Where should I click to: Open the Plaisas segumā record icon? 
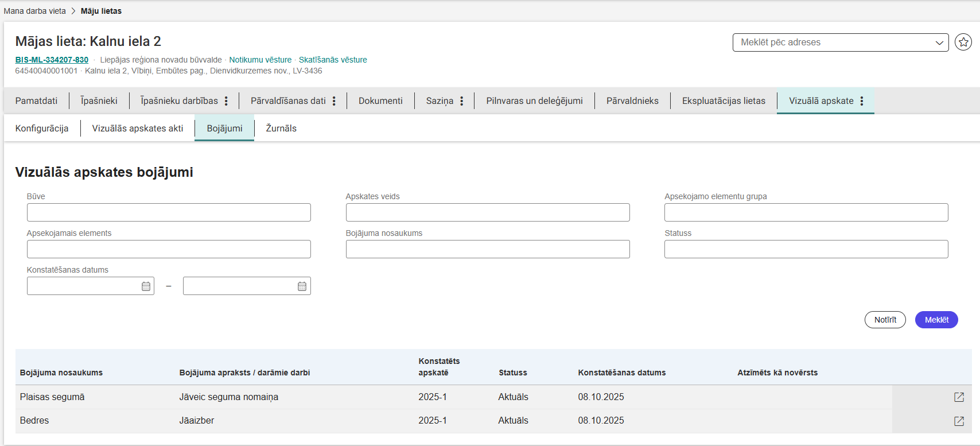point(959,397)
